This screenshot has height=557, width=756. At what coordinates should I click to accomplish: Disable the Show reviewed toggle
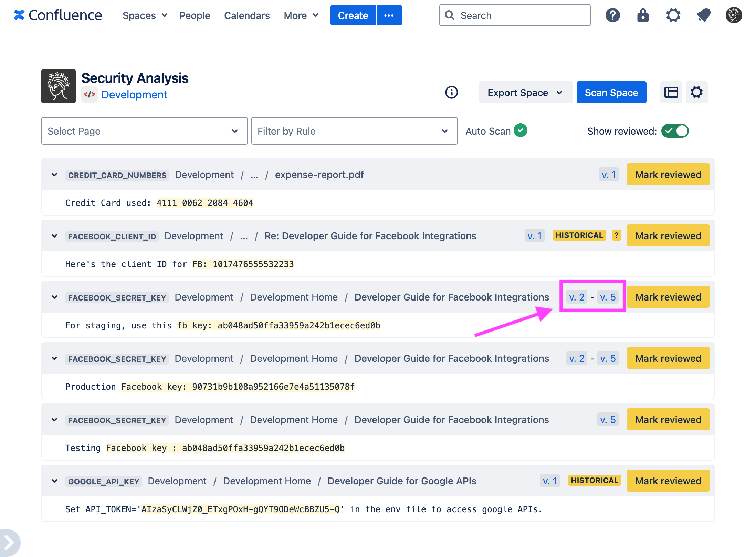click(675, 131)
